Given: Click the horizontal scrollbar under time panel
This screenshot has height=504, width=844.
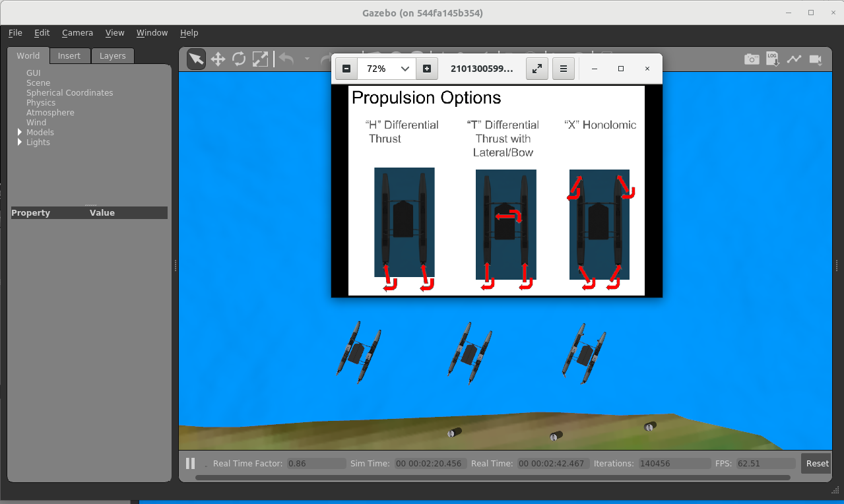Looking at the screenshot, I should tap(492, 477).
